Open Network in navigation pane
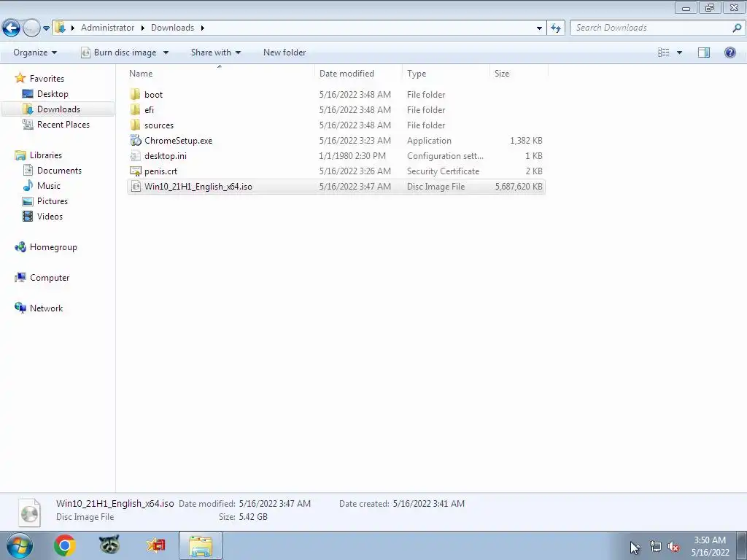This screenshot has width=747, height=560. click(46, 308)
